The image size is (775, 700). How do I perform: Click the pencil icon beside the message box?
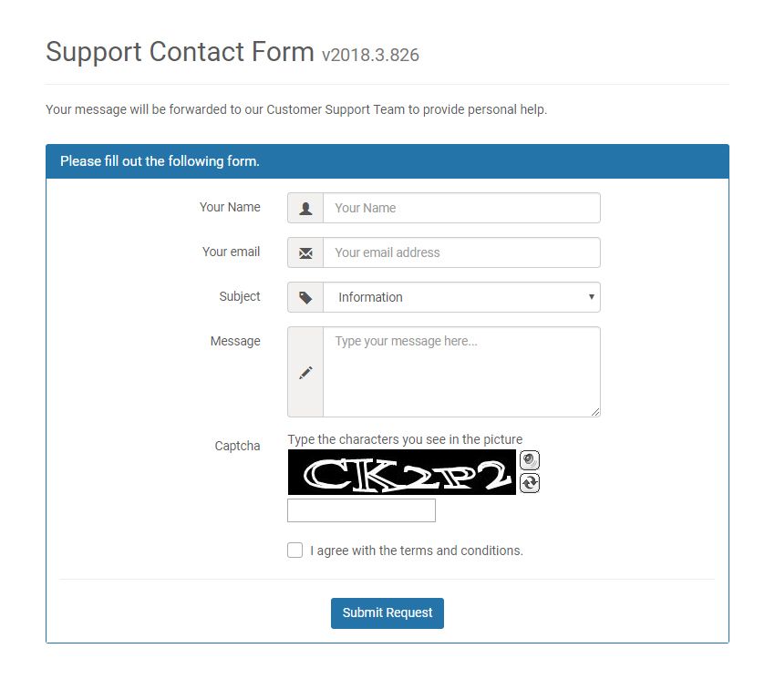(x=305, y=372)
